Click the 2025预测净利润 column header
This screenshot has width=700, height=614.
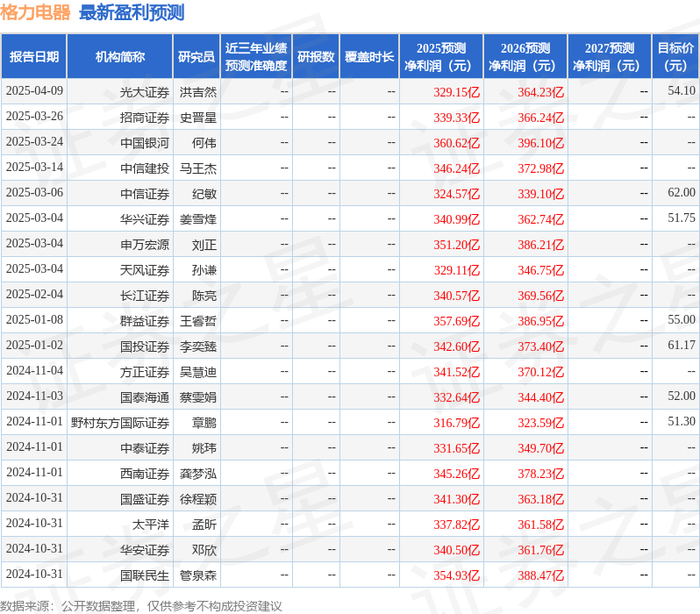(x=441, y=57)
